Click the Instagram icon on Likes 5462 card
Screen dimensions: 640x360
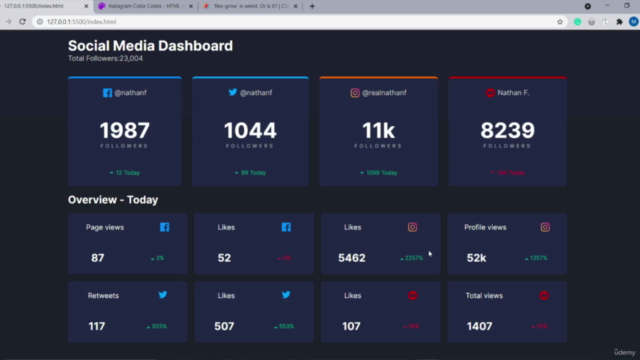coord(413,227)
